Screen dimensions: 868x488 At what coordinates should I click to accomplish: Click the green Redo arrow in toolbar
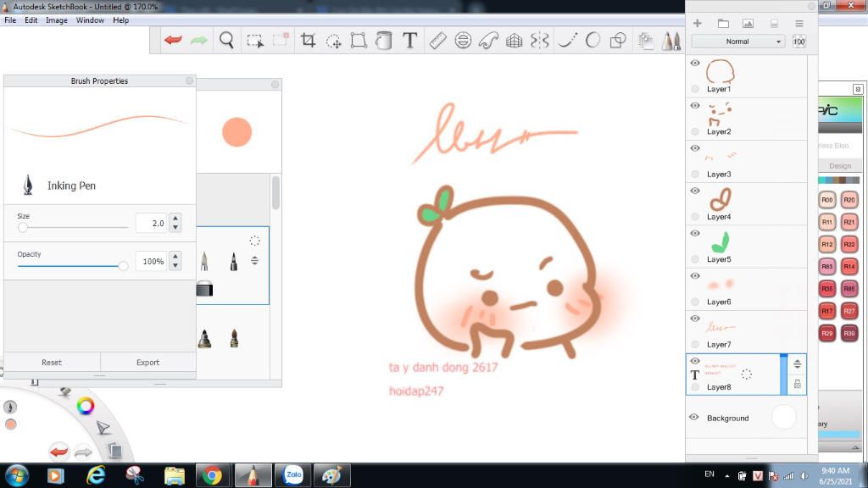(198, 40)
